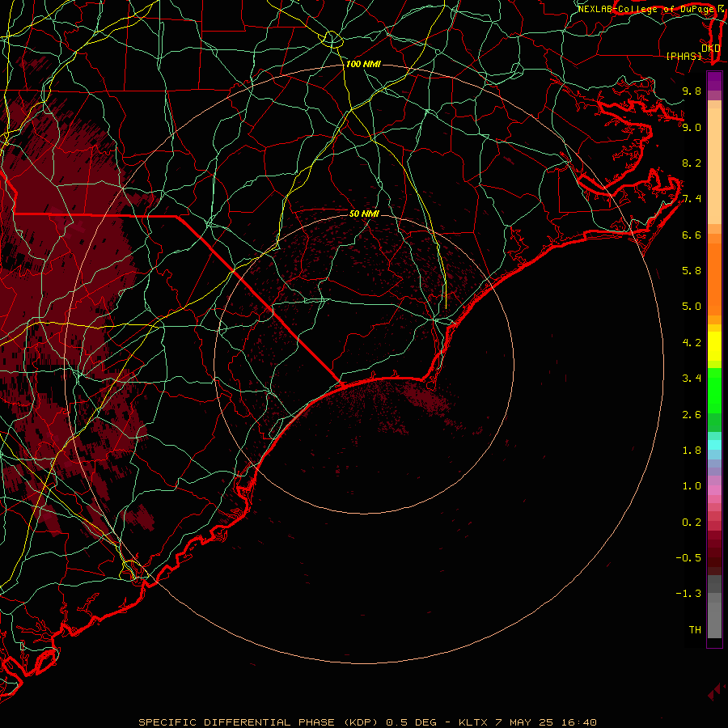Click the -1.3 scale value
The width and height of the screenshot is (728, 728).
pos(688,594)
